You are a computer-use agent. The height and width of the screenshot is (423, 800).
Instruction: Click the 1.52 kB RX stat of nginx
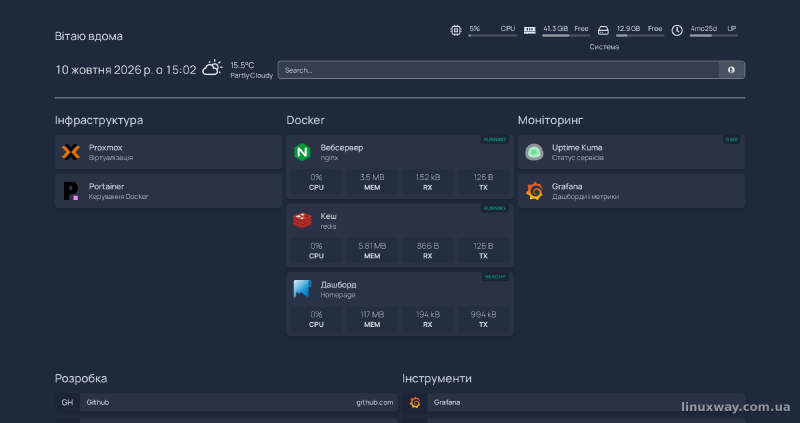pos(428,182)
